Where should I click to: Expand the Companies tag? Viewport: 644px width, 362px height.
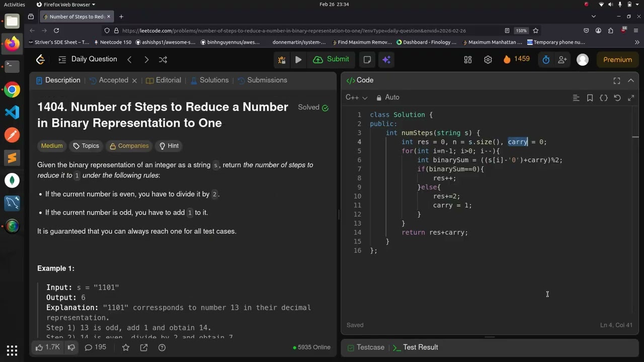pyautogui.click(x=129, y=146)
